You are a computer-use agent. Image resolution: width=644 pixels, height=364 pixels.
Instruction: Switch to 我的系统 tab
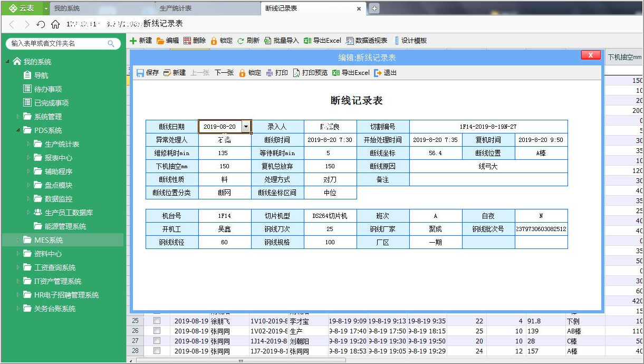coord(103,8)
